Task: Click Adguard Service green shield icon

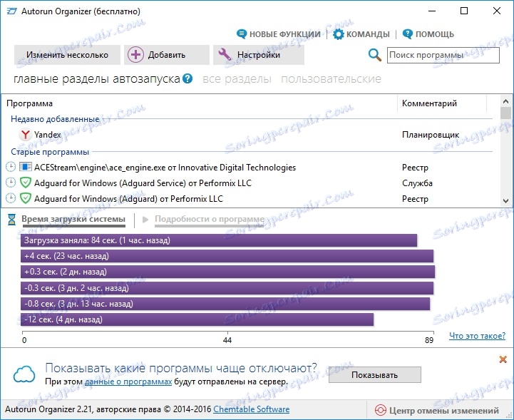Action: pos(25,183)
